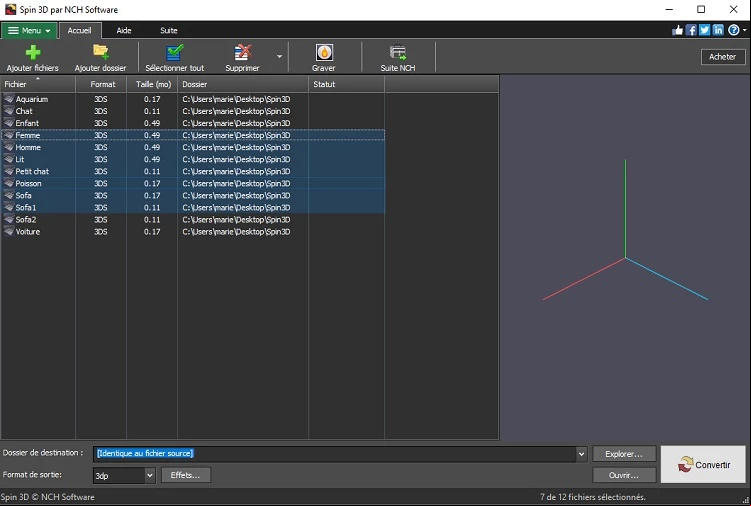Expand the help icon dropdown arrow

tap(744, 30)
